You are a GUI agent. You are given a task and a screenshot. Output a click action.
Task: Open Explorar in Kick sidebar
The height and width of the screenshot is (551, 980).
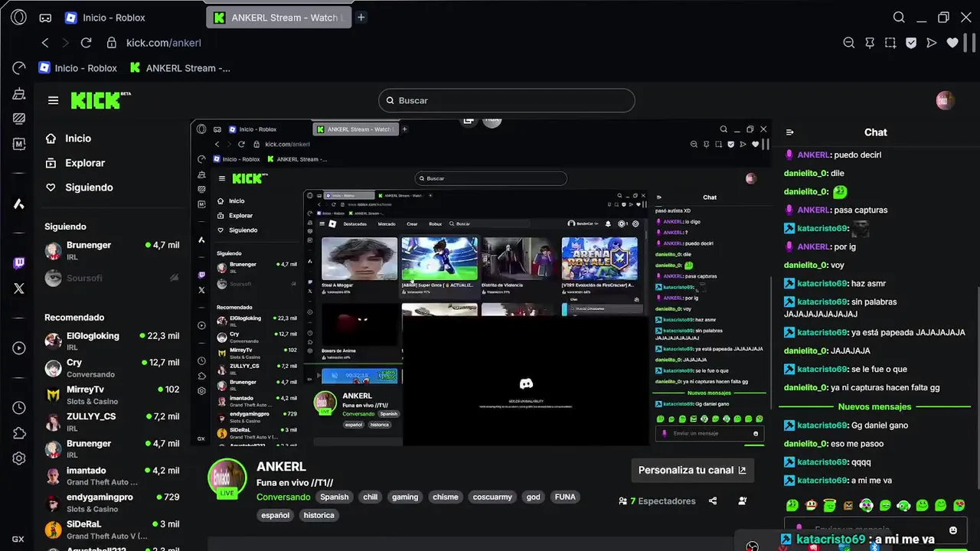click(x=75, y=163)
